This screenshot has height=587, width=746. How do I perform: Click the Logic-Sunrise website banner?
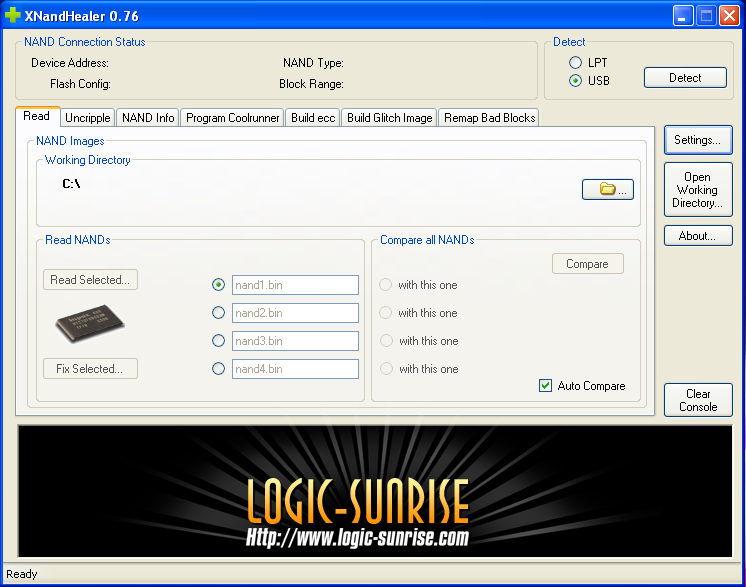click(375, 491)
